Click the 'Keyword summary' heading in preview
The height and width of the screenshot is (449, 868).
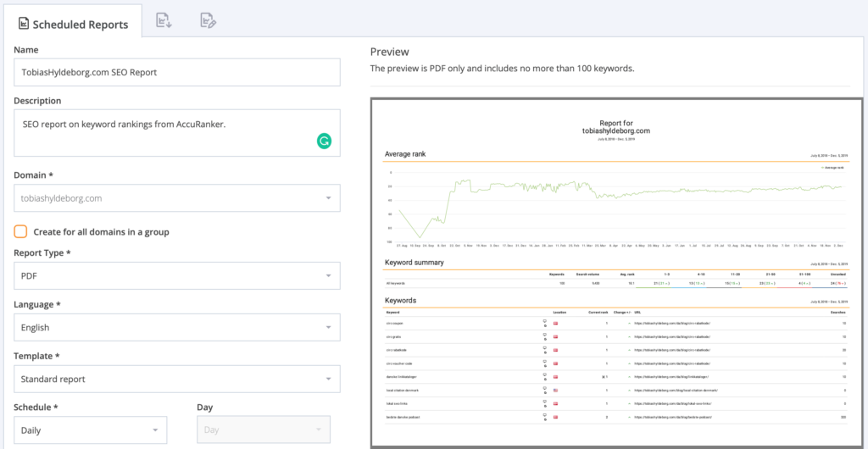tap(414, 263)
